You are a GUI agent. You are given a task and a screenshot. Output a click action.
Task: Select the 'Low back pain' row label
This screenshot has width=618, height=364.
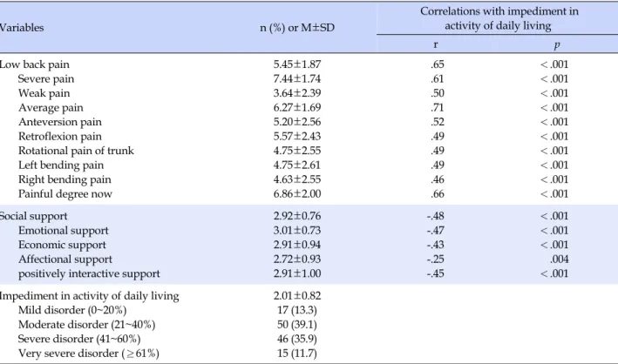pyautogui.click(x=34, y=64)
